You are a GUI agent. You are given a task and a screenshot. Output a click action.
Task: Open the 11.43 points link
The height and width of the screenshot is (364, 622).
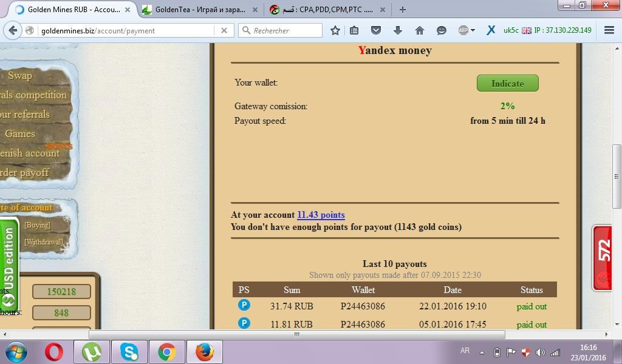pos(321,215)
